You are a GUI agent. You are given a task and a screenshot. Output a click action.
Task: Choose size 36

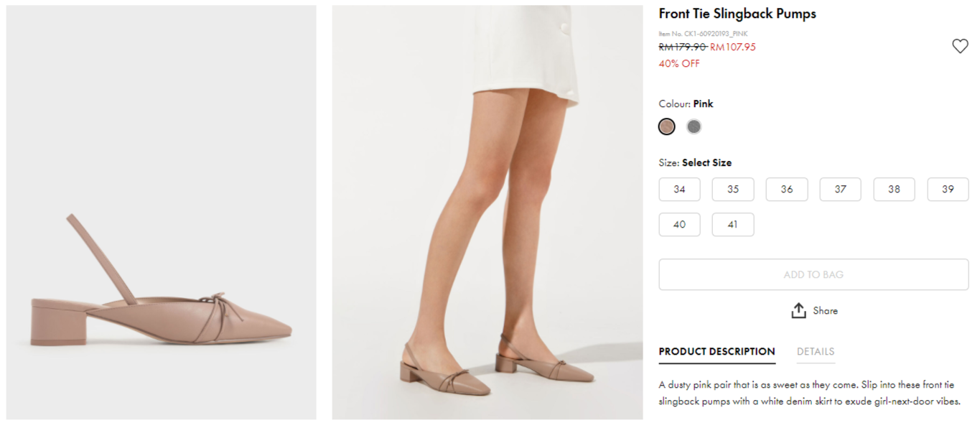click(787, 190)
